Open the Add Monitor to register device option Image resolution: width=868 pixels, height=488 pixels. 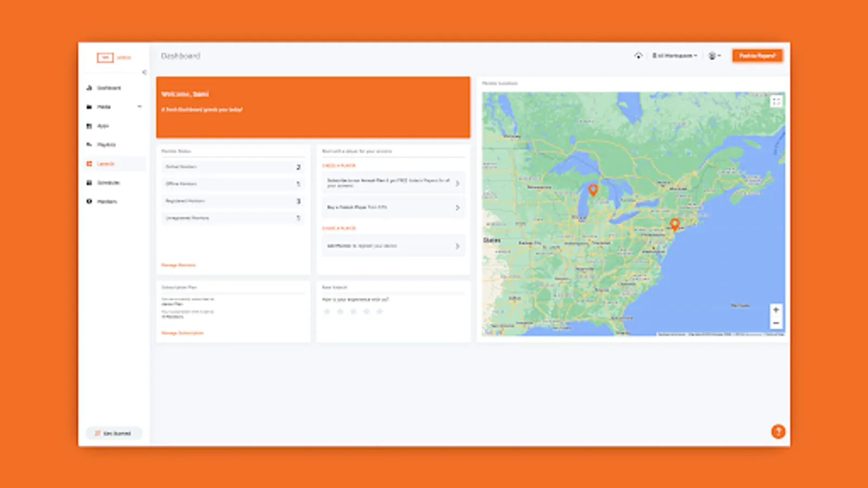click(x=393, y=246)
